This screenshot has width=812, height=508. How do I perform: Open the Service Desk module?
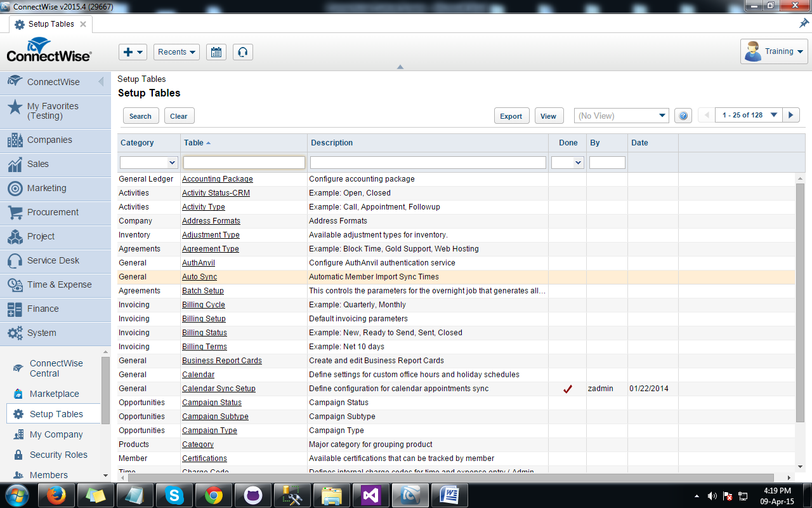pos(55,260)
